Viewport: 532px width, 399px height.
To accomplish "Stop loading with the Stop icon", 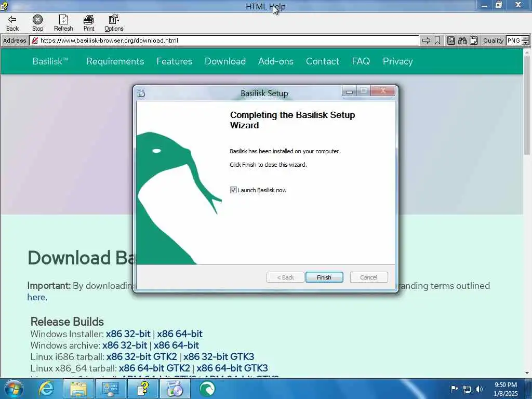I will [37, 23].
